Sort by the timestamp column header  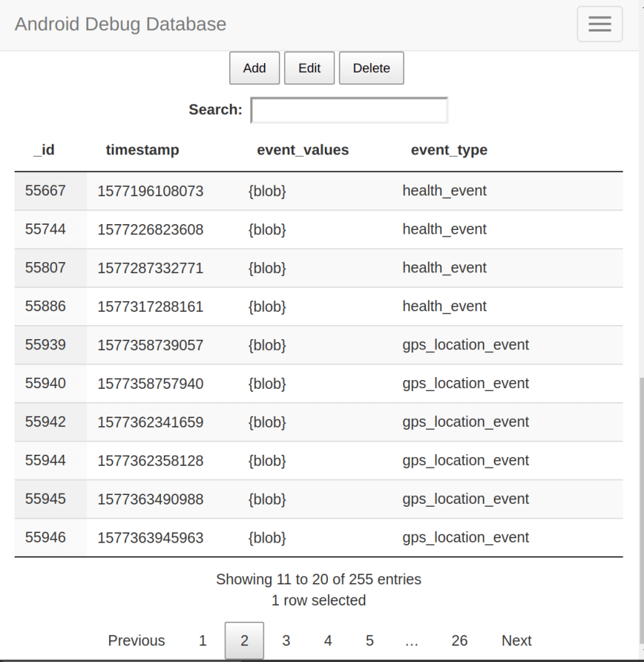click(143, 150)
